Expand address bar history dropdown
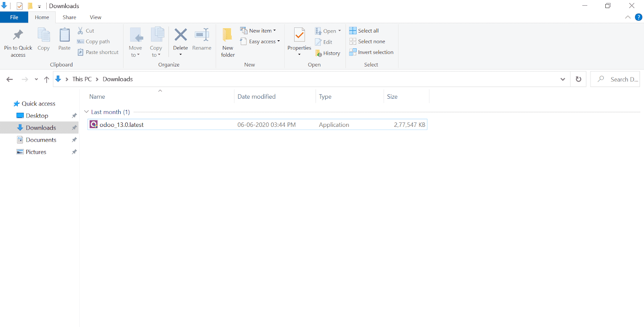 coord(563,79)
